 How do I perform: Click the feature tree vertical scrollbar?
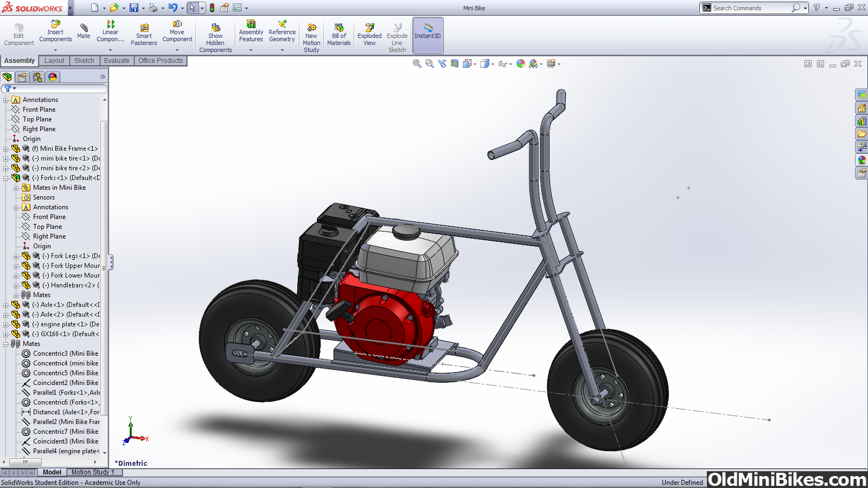[x=104, y=268]
